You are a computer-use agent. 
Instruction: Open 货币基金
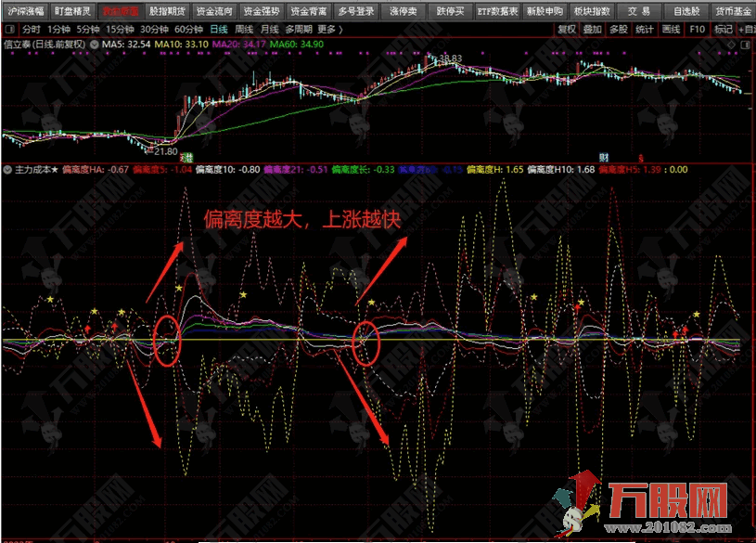733,10
